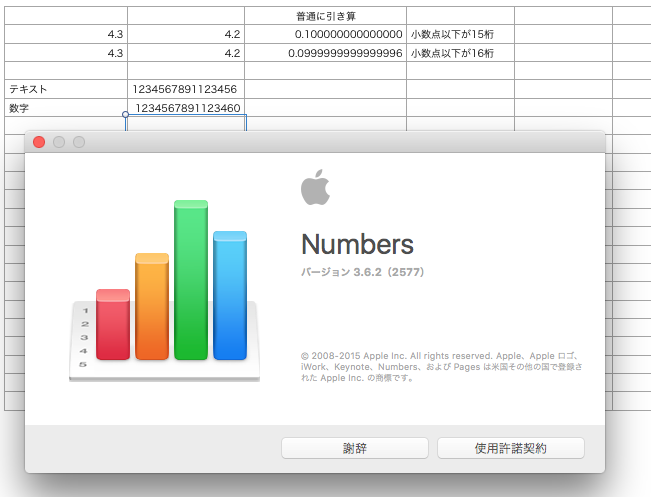Viewport: 651px width, 497px height.
Task: Click the Numbers title in About window
Action: point(357,244)
